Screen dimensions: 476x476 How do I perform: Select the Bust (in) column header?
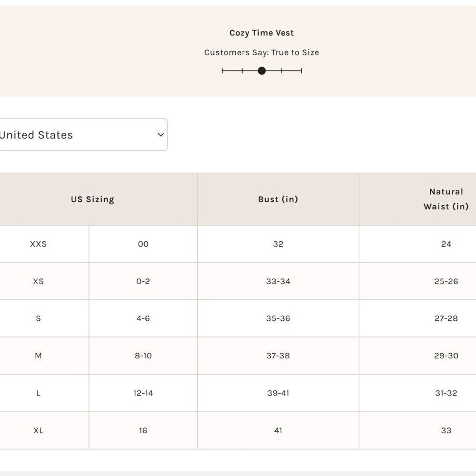coord(278,199)
